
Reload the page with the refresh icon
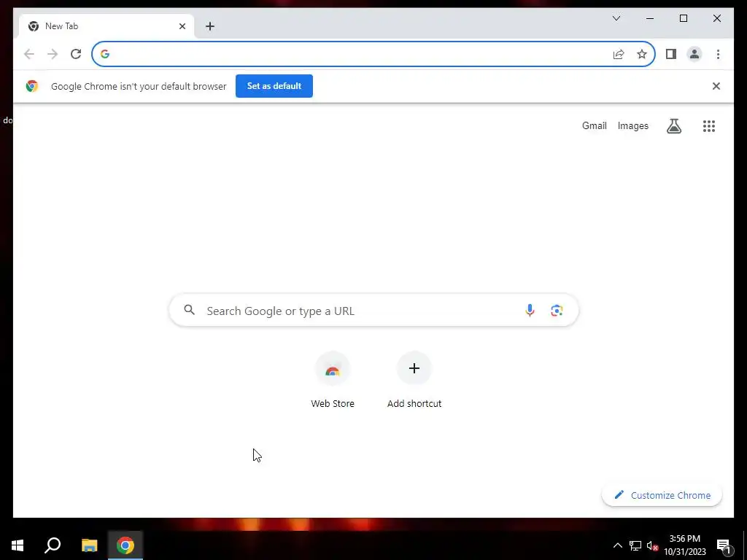pos(76,54)
